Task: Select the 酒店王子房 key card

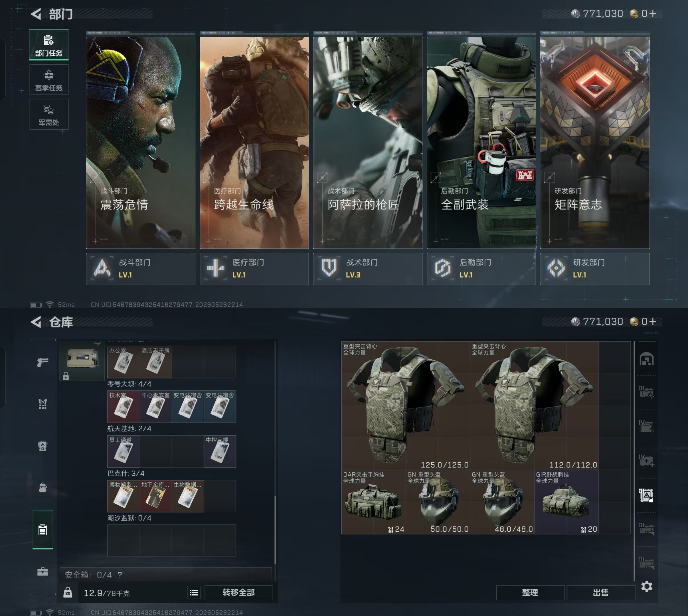Action: click(x=155, y=362)
